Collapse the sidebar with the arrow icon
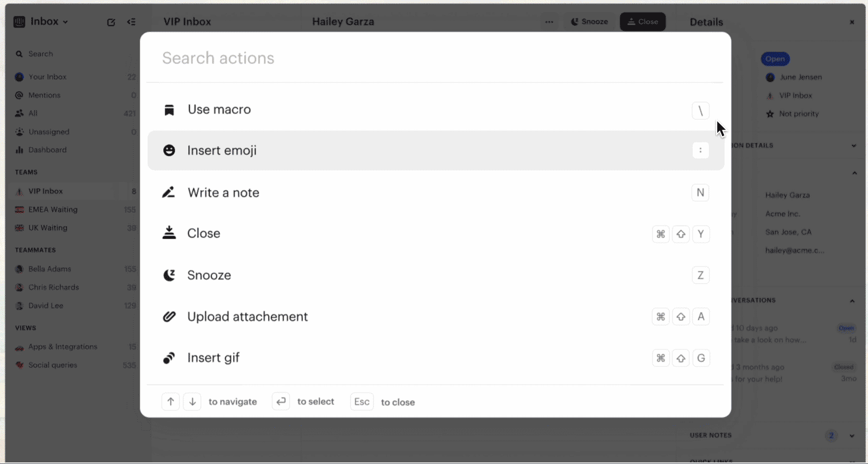 (x=131, y=22)
